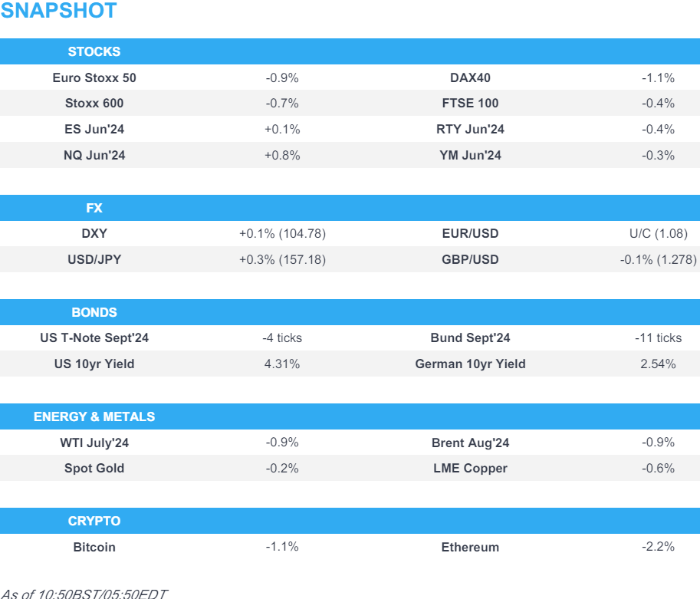Click the FTSE 100 label
This screenshot has height=599, width=700.
click(x=470, y=104)
